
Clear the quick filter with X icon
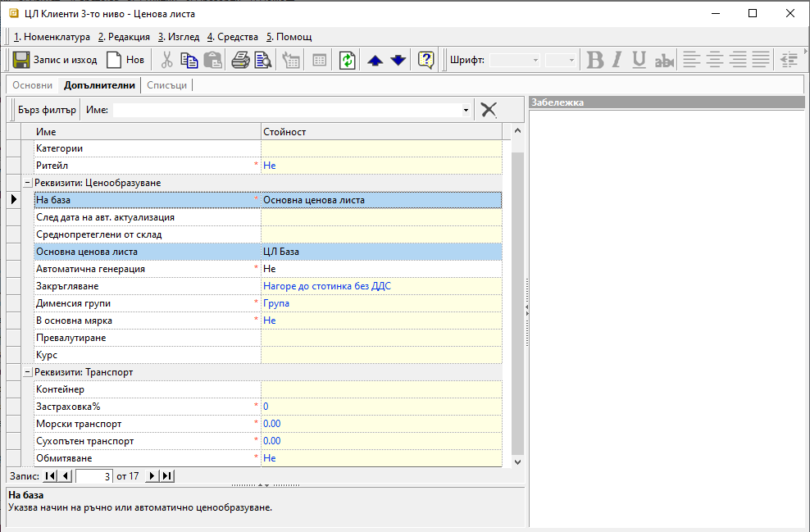[x=489, y=110]
